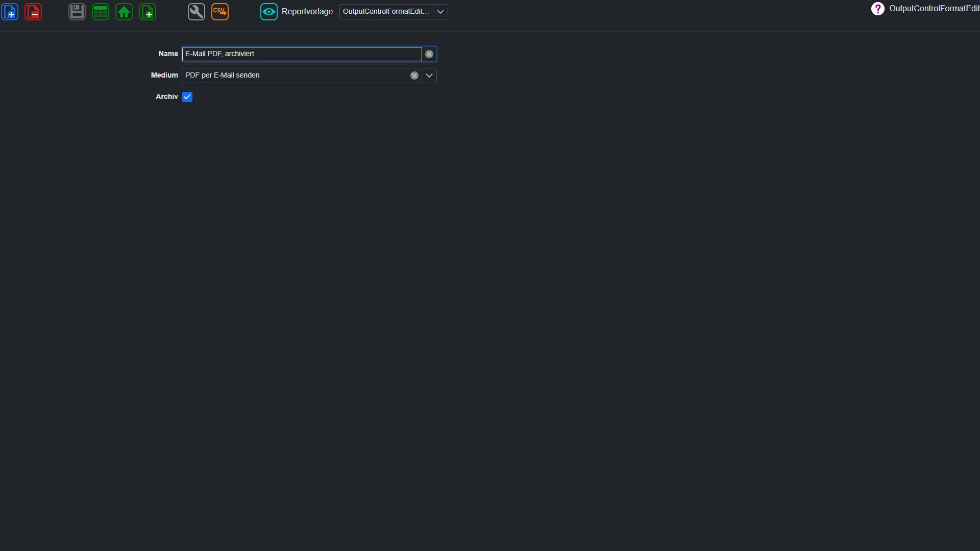This screenshot has height=551, width=980.
Task: Focus the Name input field
Action: point(302,54)
